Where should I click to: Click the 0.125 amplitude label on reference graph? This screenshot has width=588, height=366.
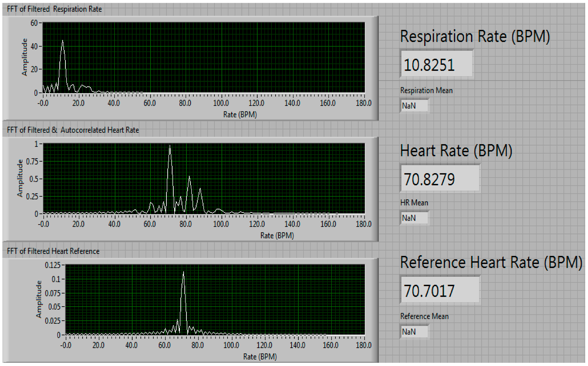(x=53, y=265)
